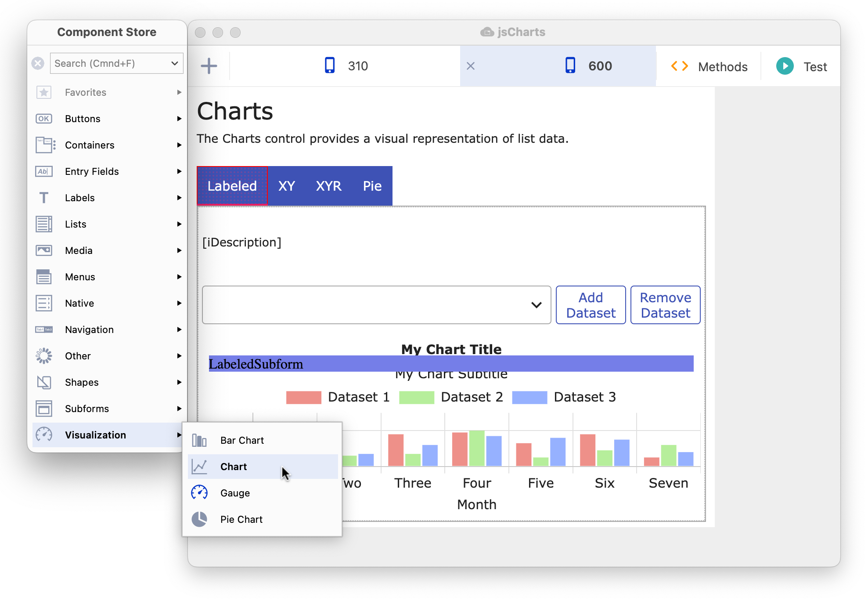
Task: Click the Native category icon
Action: [44, 303]
